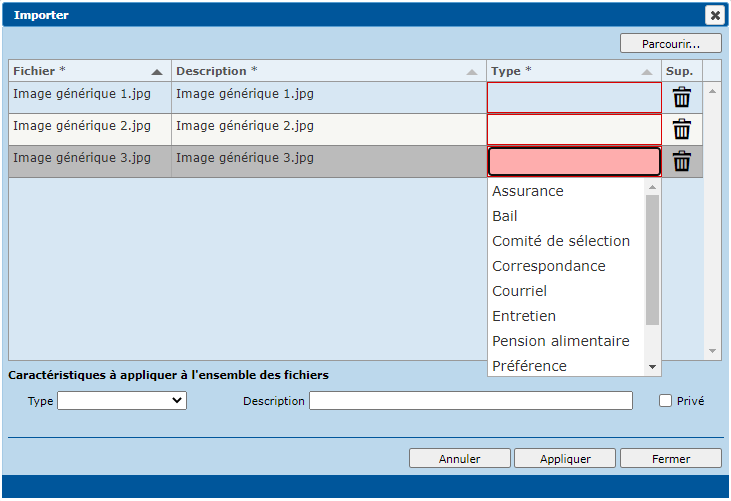The width and height of the screenshot is (731, 501).
Task: Remove Image générique 3.jpg using trash icon
Action: pos(681,161)
